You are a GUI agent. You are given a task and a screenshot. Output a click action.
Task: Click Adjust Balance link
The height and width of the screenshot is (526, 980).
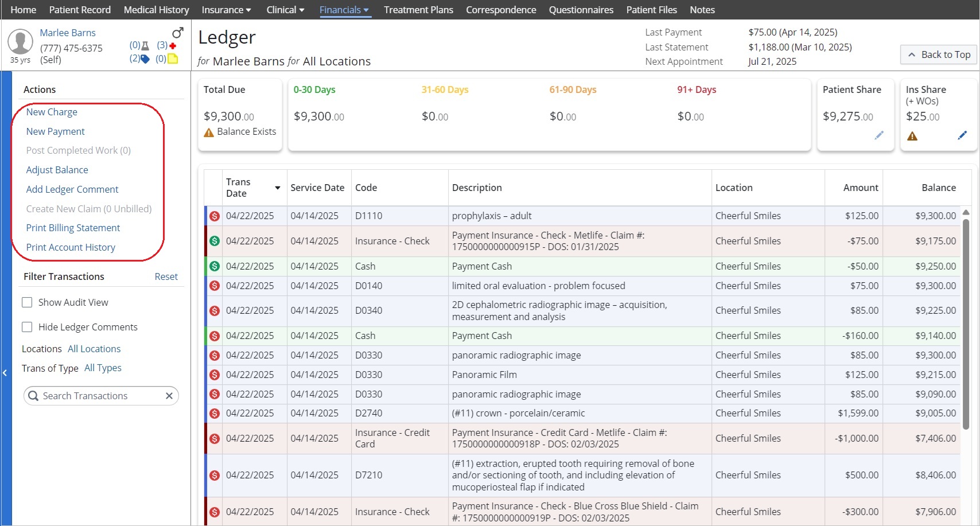pos(57,170)
